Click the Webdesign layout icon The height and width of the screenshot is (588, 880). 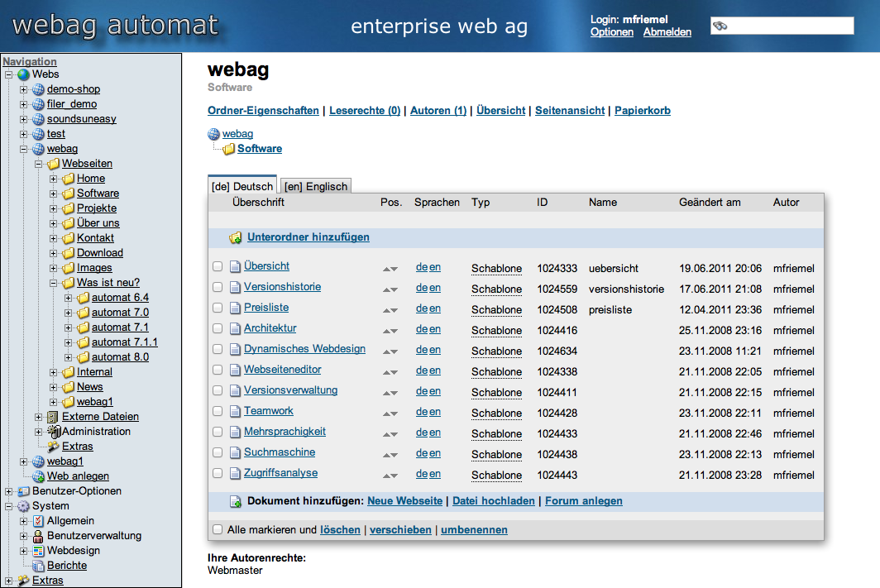tap(38, 551)
